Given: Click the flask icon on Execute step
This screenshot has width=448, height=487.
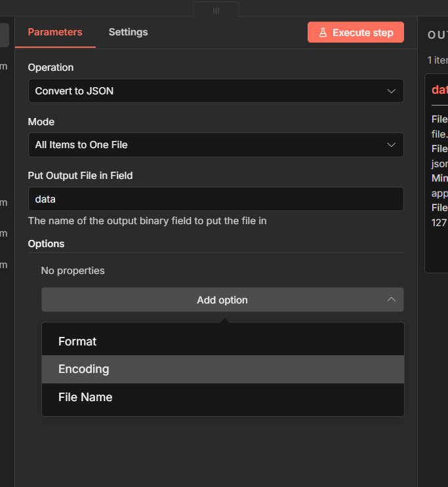Looking at the screenshot, I should point(323,33).
